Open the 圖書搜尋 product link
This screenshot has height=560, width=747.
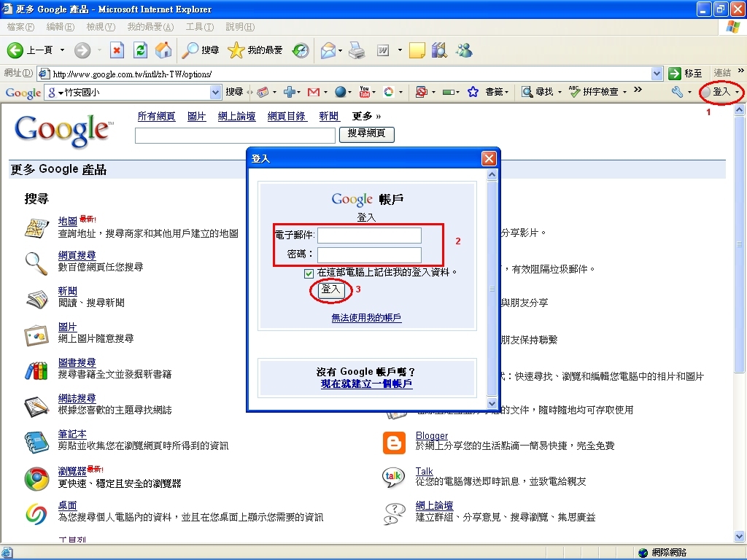pos(77,363)
